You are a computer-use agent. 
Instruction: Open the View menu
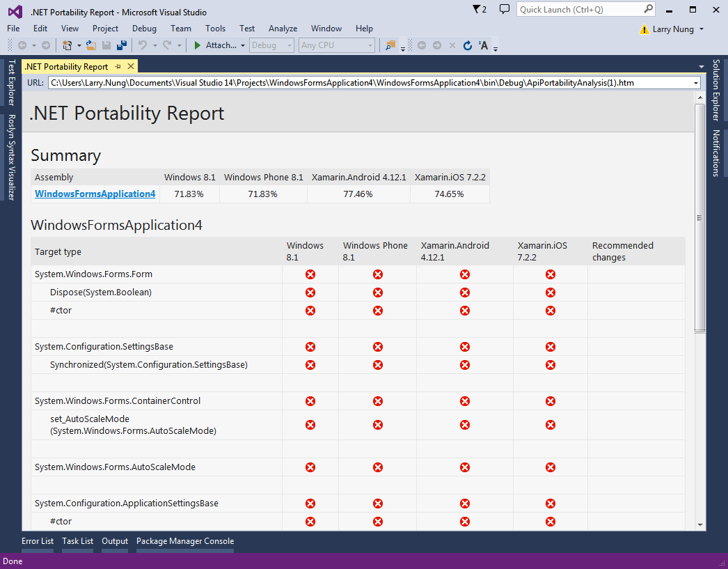(x=70, y=29)
